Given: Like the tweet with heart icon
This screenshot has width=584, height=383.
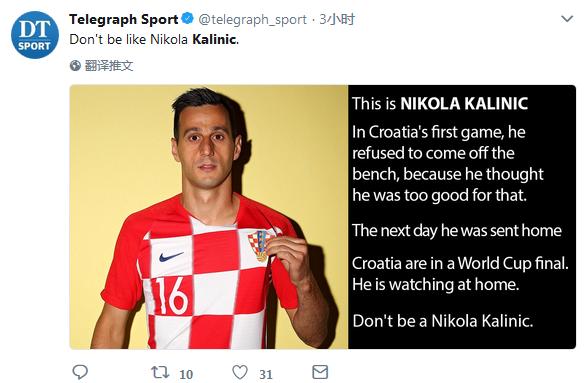Looking at the screenshot, I should (240, 372).
